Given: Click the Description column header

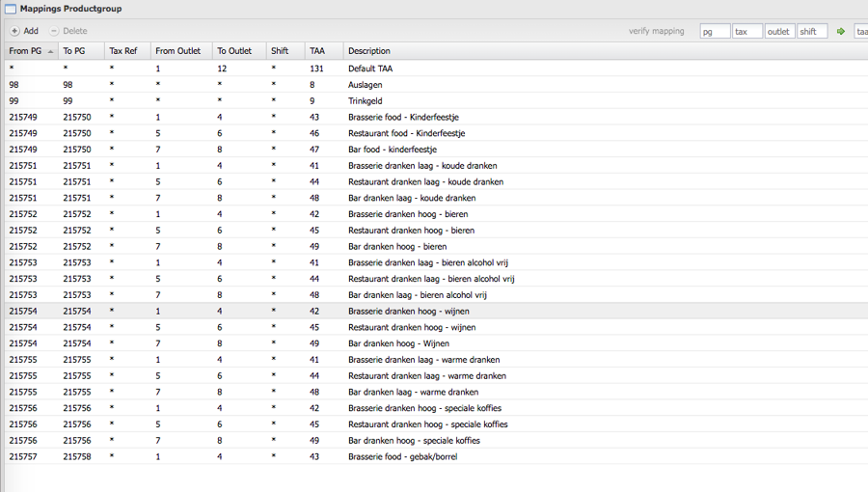Looking at the screenshot, I should (x=369, y=51).
